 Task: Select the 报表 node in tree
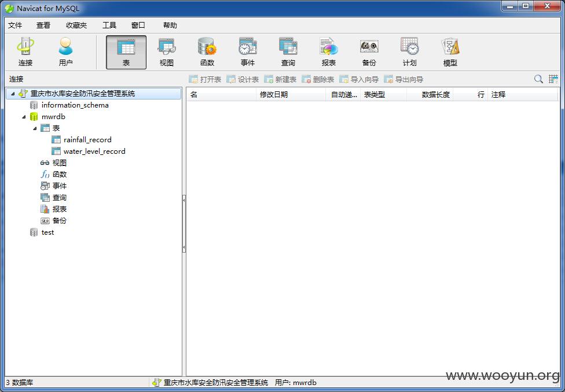pyautogui.click(x=60, y=209)
